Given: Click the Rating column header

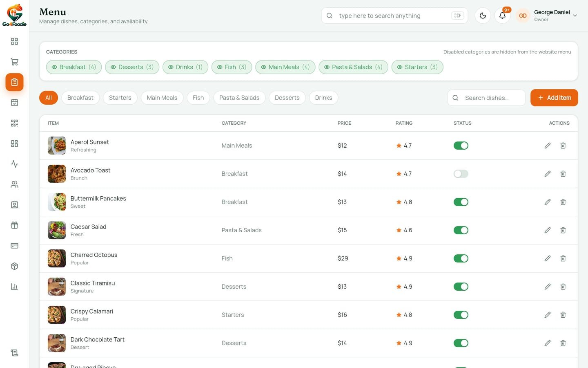Looking at the screenshot, I should point(404,123).
